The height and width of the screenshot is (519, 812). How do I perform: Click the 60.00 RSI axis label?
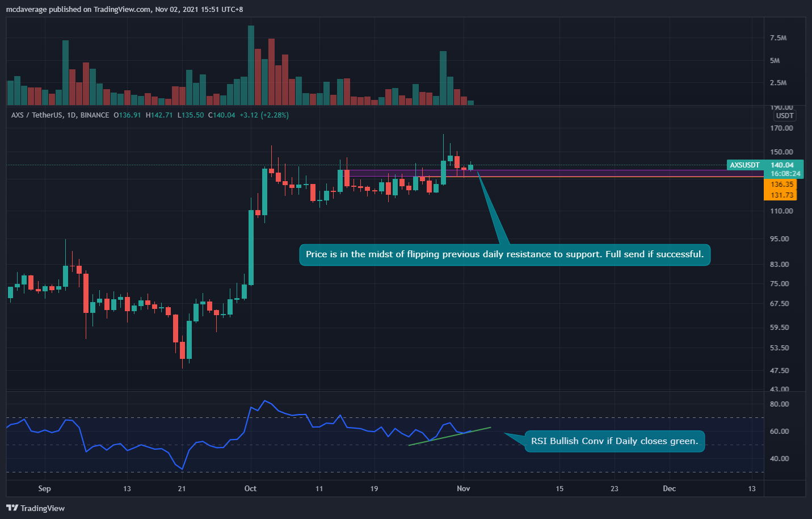[779, 432]
